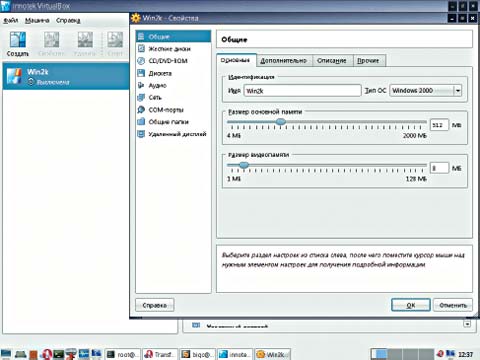Screen dimensions: 480x360
Task: Click the greyed Удалить toolbar icon
Action: point(85,44)
